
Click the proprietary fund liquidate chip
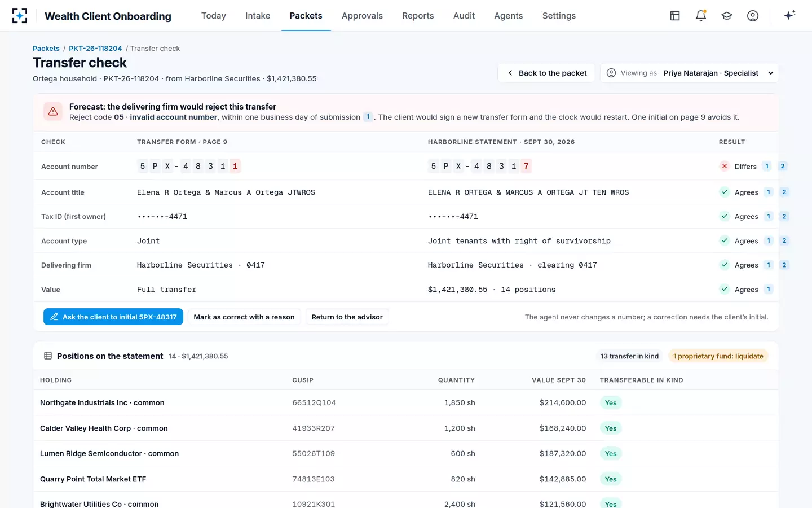pos(718,356)
